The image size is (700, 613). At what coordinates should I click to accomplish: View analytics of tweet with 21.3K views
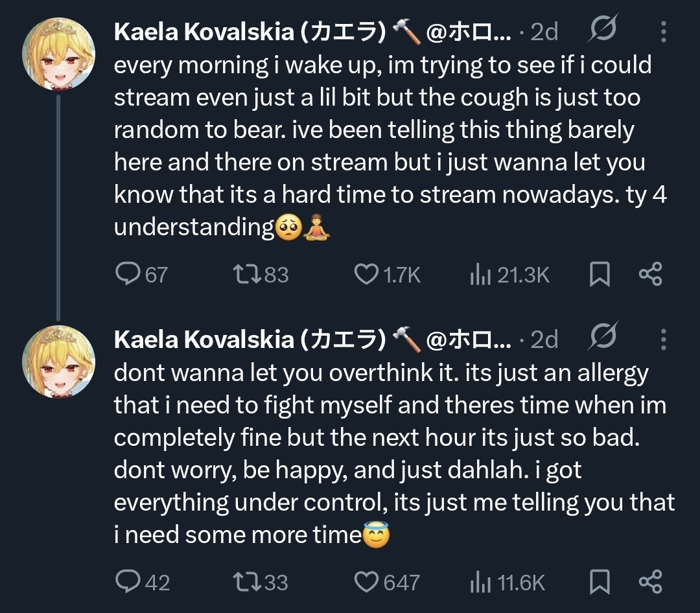[x=480, y=275]
